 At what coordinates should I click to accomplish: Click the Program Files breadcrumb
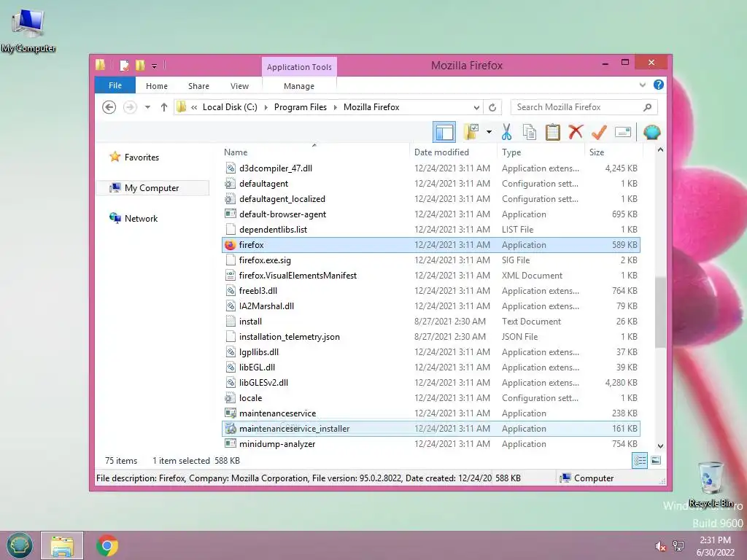[301, 107]
